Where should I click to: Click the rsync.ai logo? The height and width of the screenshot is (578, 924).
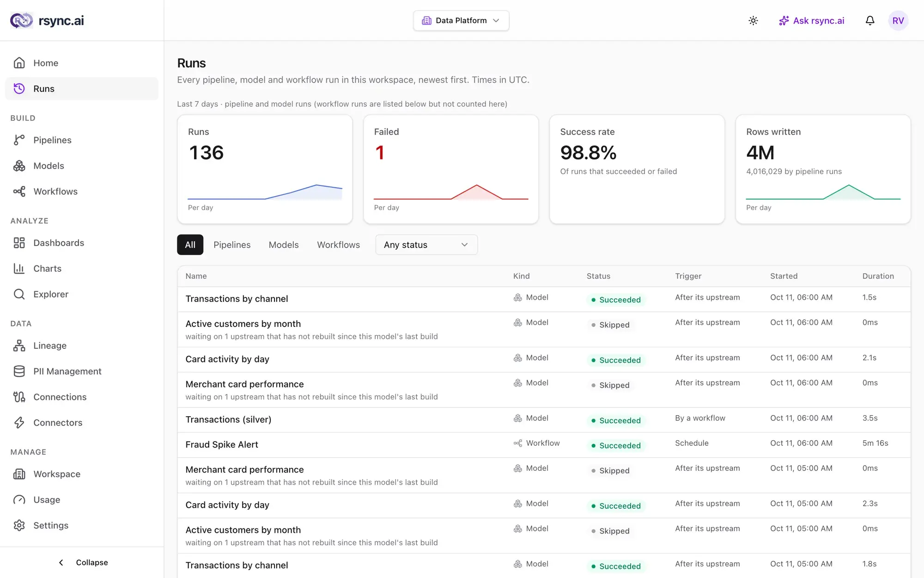tap(47, 20)
